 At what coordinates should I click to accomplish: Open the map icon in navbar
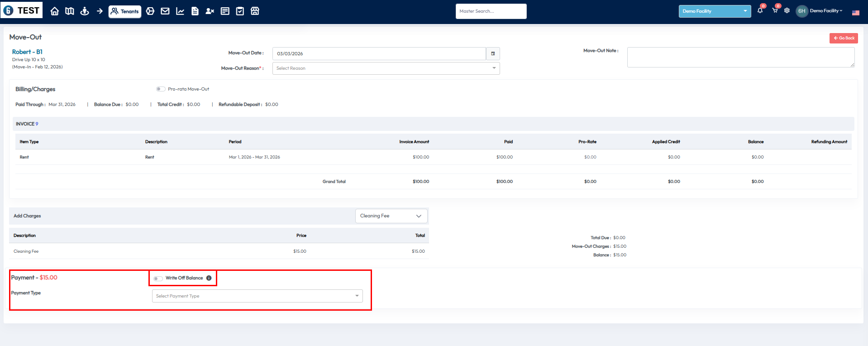[x=70, y=11]
